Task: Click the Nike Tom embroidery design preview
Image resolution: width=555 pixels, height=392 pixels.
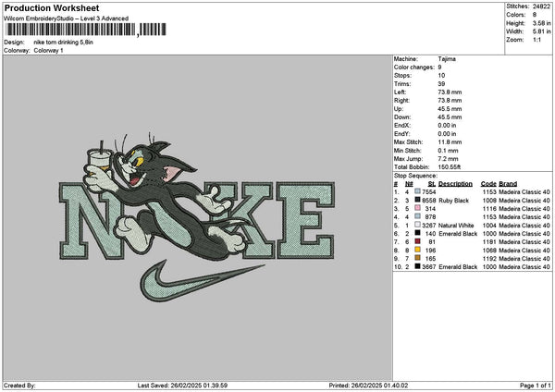Action: (197, 216)
